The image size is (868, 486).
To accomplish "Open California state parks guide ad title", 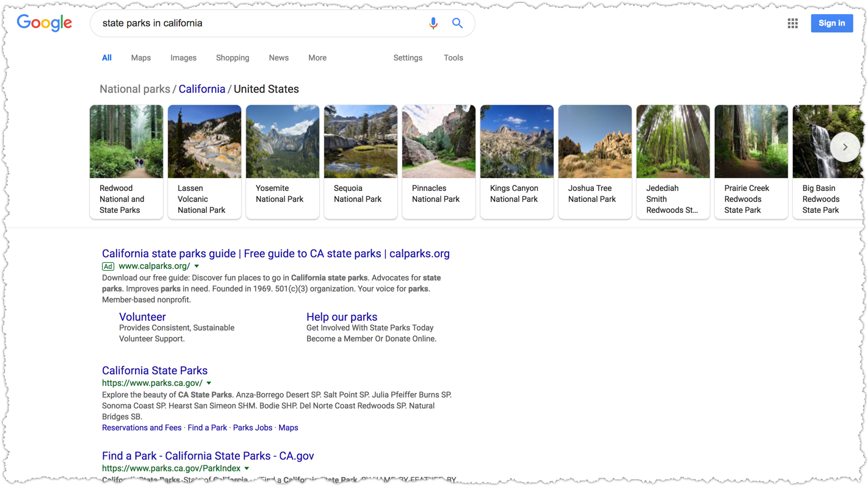I will 276,254.
